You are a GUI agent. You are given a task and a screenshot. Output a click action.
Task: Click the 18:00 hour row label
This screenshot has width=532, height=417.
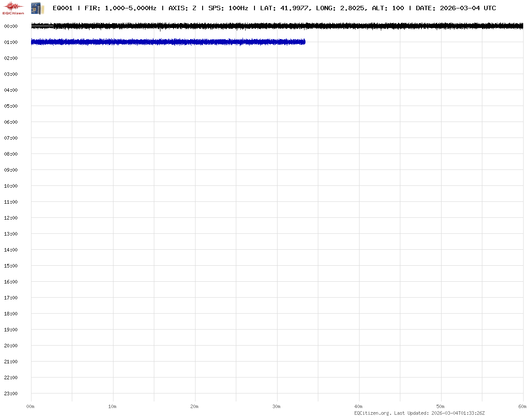(11, 314)
